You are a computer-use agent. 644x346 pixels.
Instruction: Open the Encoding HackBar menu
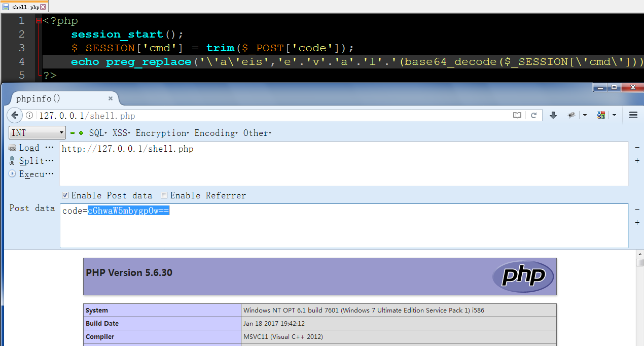pyautogui.click(x=217, y=133)
